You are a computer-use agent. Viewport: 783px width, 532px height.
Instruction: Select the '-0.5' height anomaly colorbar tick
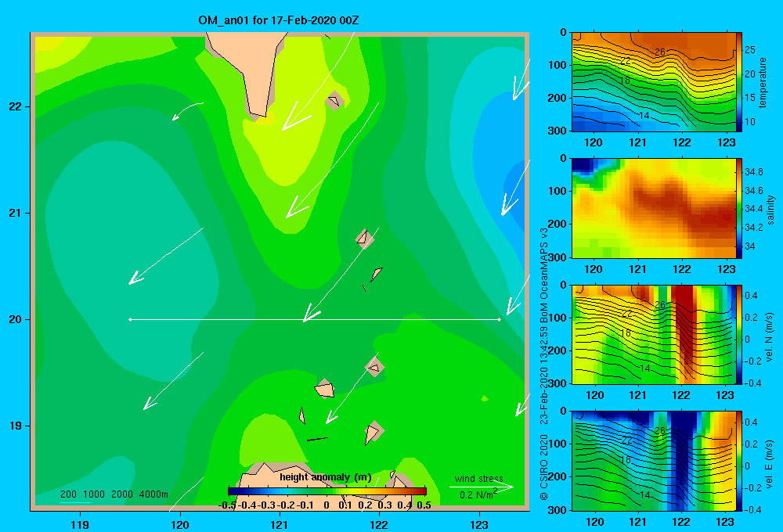point(228,505)
